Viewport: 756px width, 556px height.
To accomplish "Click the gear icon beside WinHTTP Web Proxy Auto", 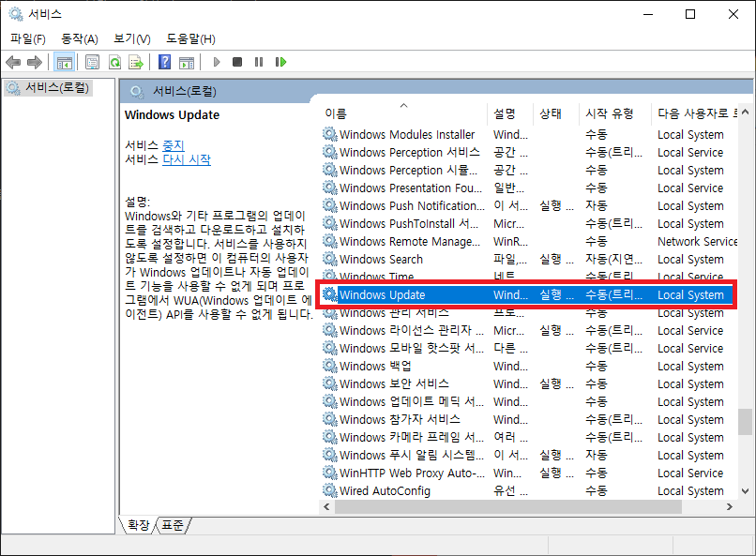I will point(330,473).
